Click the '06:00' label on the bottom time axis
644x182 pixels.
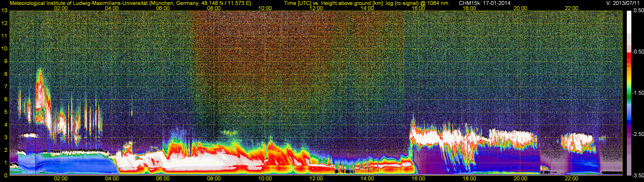pos(163,179)
